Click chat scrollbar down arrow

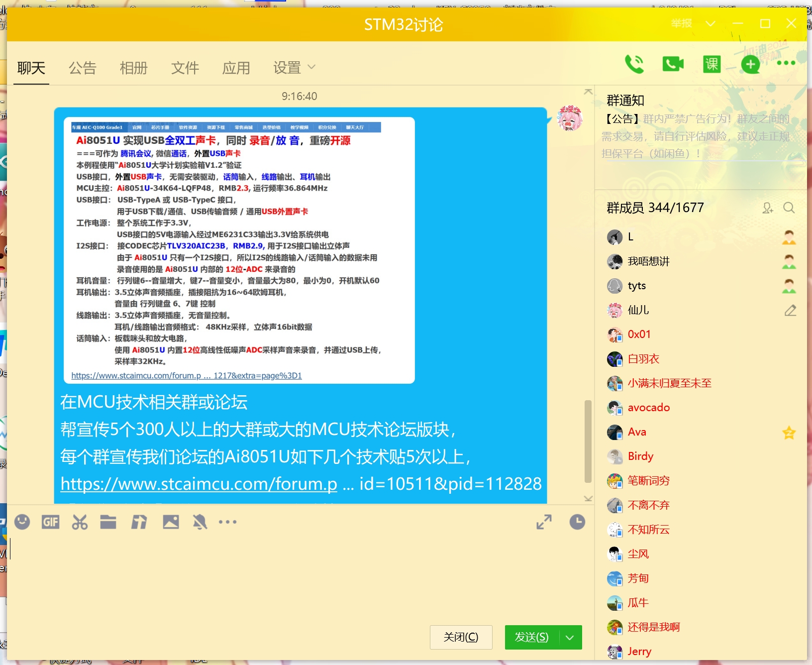click(588, 498)
